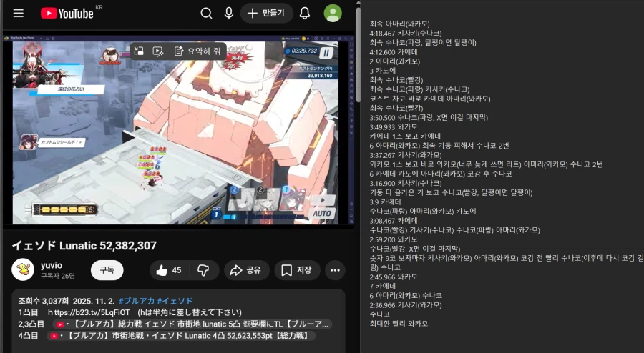The height and width of the screenshot is (353, 644).
Task: Click the 요약해 줘 summarize button
Action: click(x=197, y=51)
